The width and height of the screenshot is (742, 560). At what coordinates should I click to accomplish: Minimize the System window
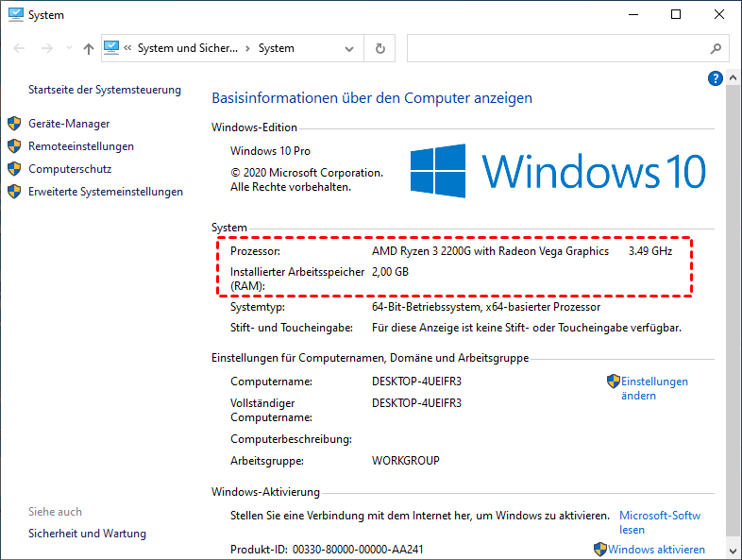tap(633, 15)
